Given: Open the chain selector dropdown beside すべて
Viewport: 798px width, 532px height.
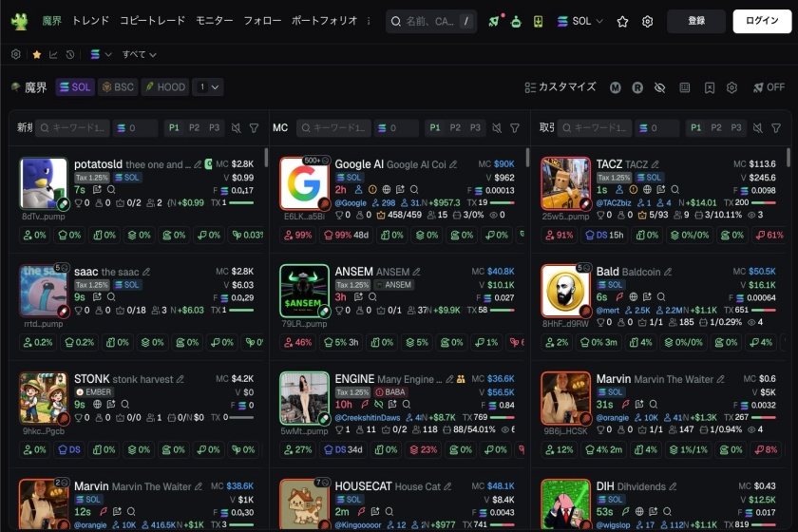Looking at the screenshot, I should click(101, 54).
